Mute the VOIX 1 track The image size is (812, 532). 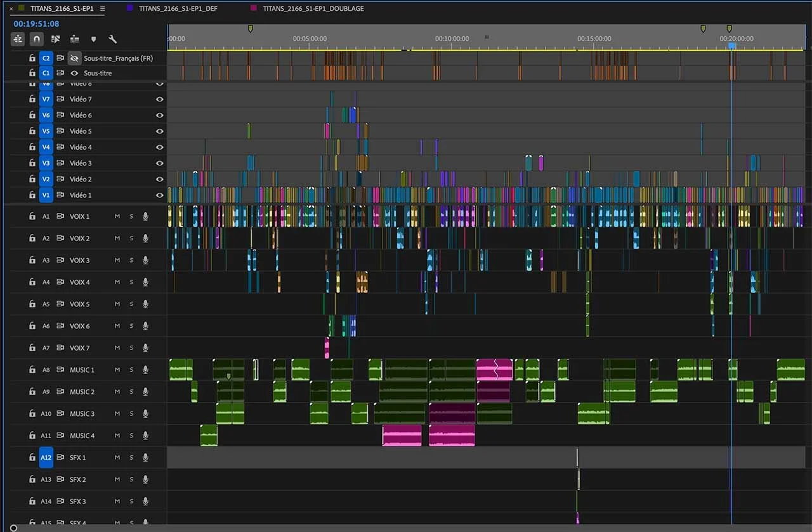(117, 217)
